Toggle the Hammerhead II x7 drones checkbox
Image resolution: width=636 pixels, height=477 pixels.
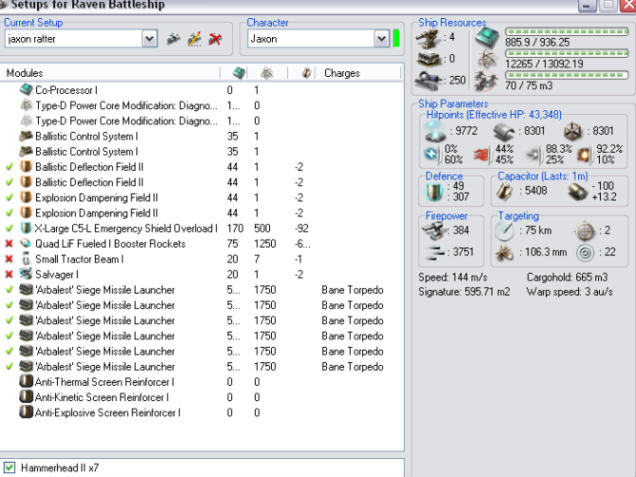[x=9, y=468]
